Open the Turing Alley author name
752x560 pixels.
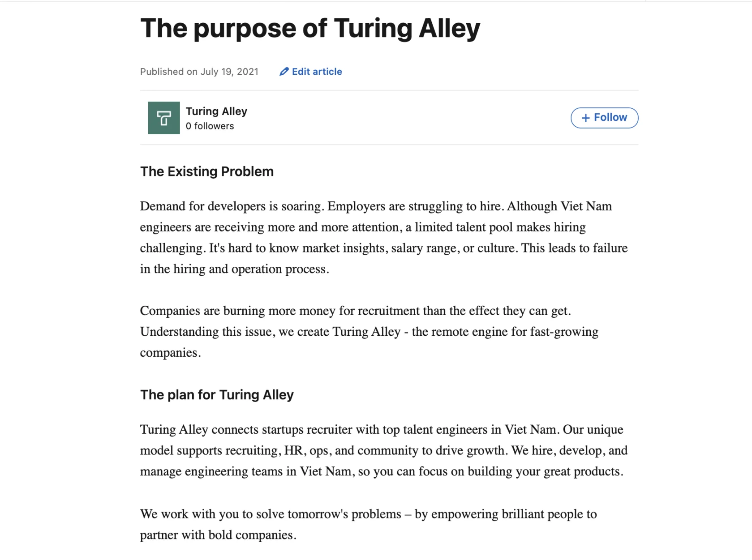point(216,111)
